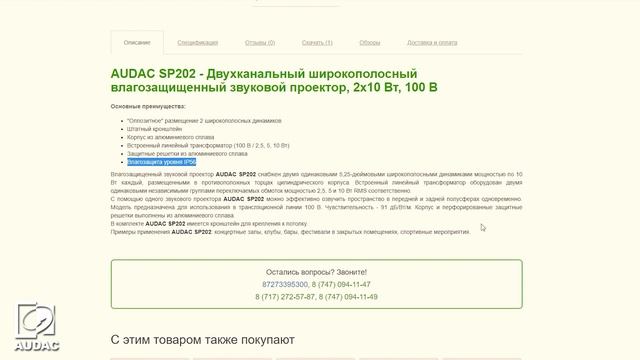Click the 'Корпус из алюминиевого сплава' bullet

tap(171, 137)
